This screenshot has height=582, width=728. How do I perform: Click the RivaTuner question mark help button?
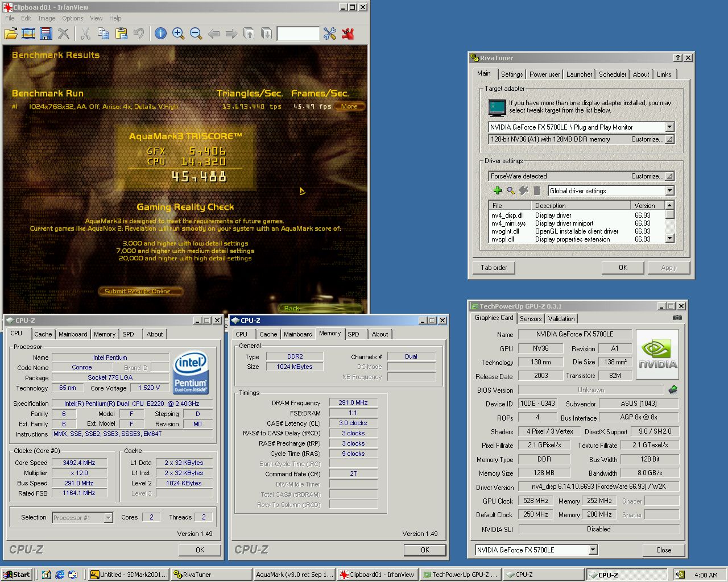tap(678, 58)
